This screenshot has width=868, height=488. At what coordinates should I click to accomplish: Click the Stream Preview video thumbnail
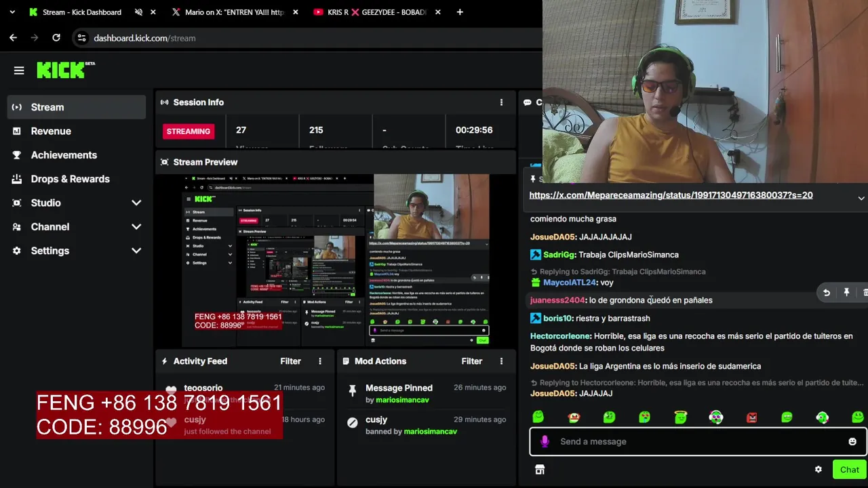(336, 260)
